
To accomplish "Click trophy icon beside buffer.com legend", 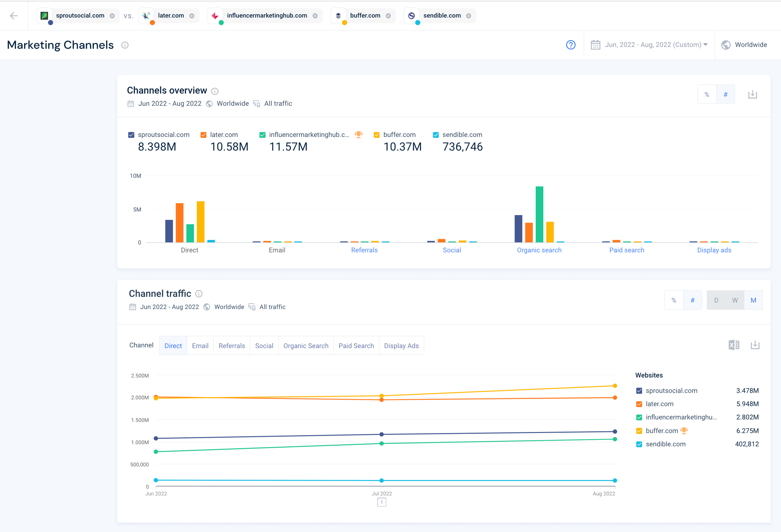I will [x=684, y=431].
